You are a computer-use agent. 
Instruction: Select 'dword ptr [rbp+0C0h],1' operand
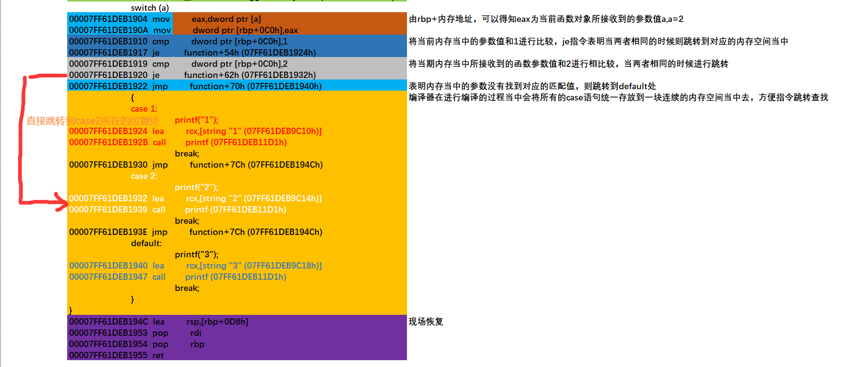[240, 41]
